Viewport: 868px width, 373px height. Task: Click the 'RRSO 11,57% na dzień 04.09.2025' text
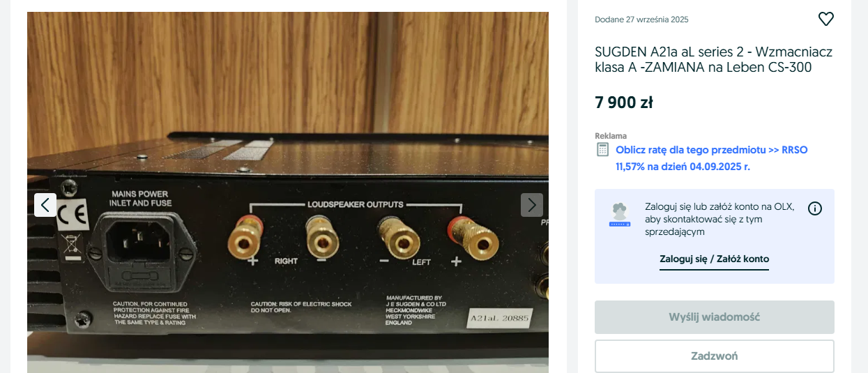(711, 158)
